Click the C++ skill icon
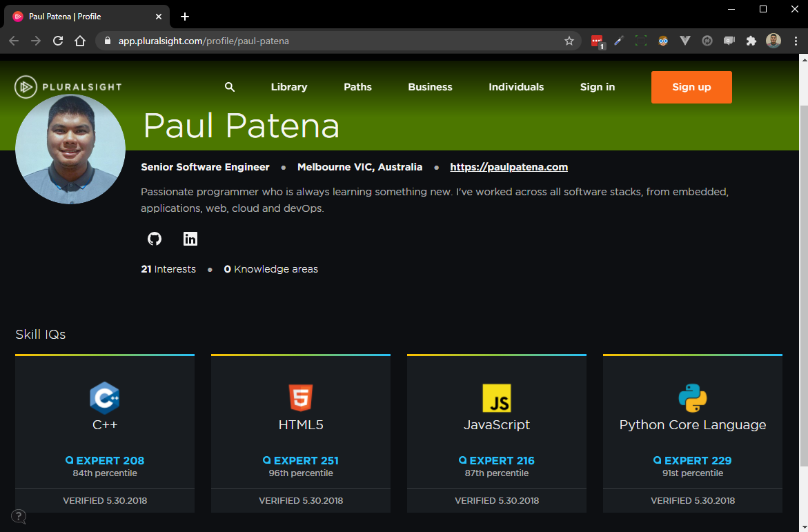This screenshot has height=532, width=808. click(x=105, y=398)
